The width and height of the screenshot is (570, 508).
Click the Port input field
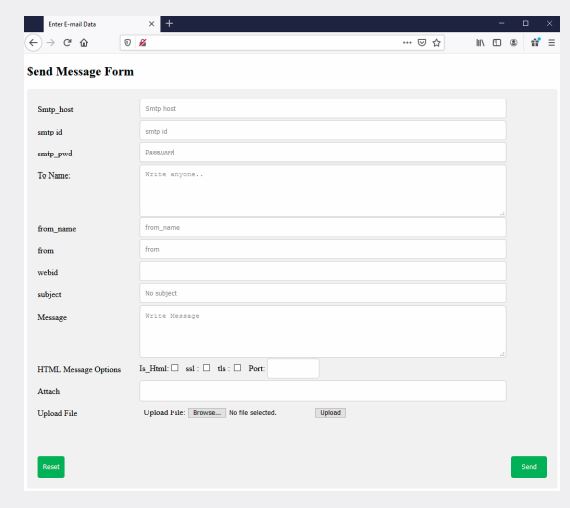tap(293, 368)
